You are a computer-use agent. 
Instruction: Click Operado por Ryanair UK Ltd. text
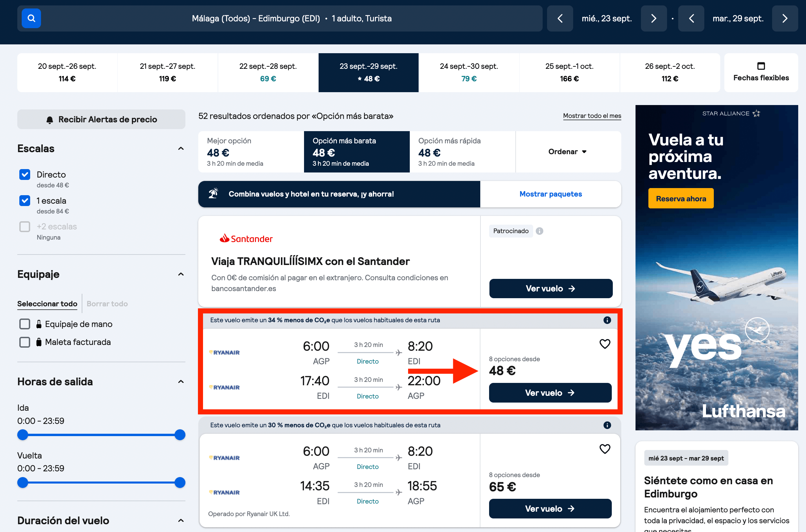click(249, 514)
